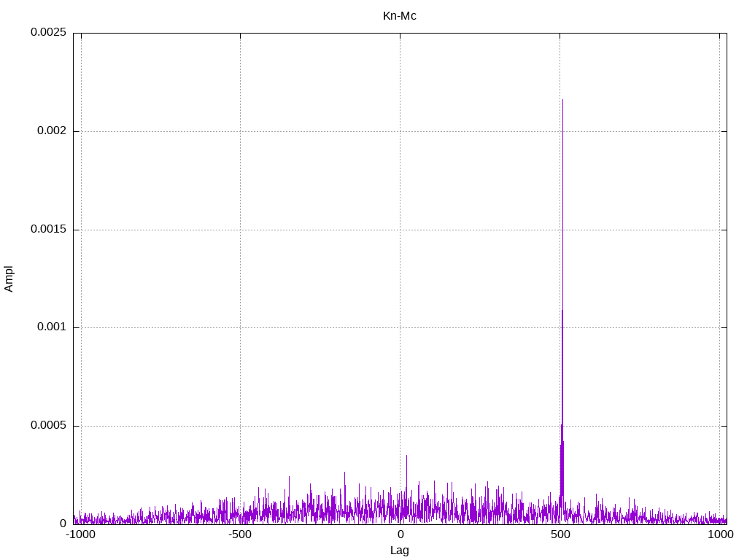The image size is (747, 560).
Task: Click the y-axis tick label 0.0015
Action: pos(48,229)
